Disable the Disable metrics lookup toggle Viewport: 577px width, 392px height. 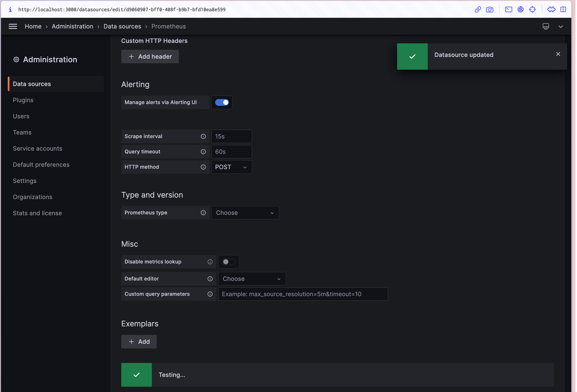pos(228,262)
